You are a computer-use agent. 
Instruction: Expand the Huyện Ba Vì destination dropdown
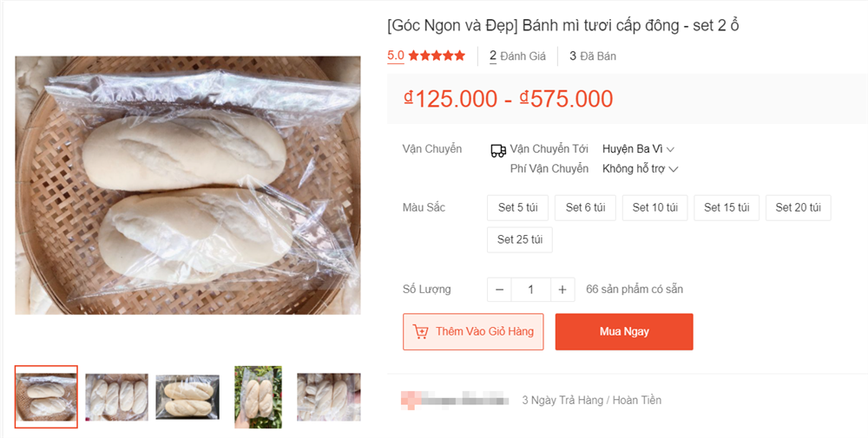click(638, 149)
